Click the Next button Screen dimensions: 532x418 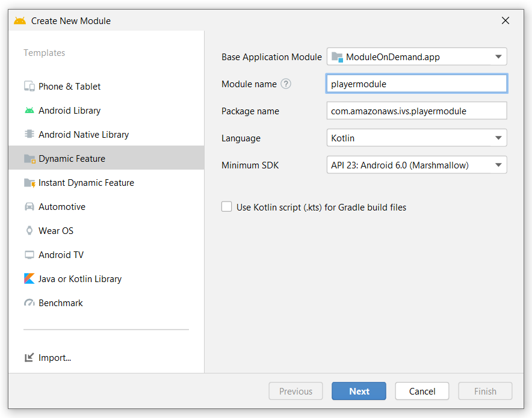(359, 391)
